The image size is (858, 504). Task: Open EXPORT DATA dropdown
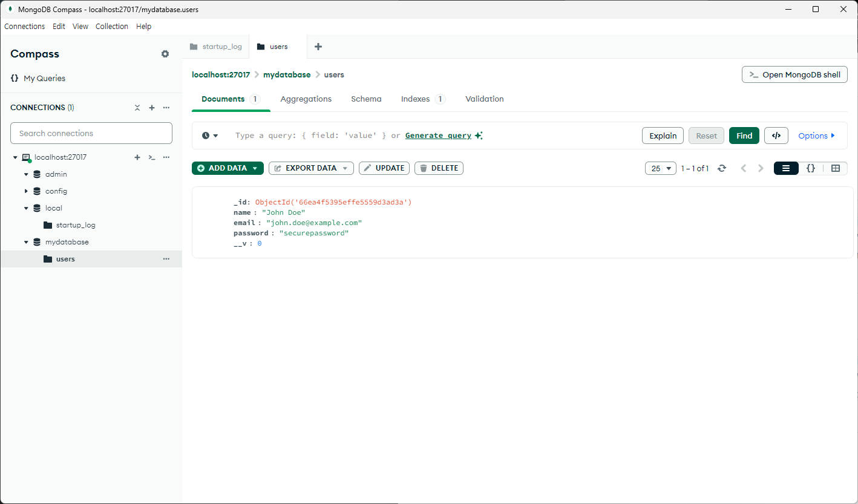point(311,168)
